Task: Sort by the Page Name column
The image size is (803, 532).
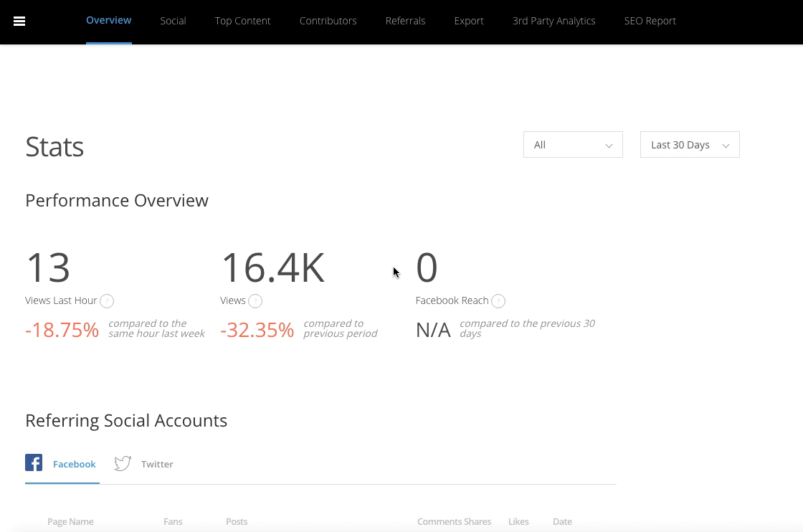Action: (x=70, y=521)
